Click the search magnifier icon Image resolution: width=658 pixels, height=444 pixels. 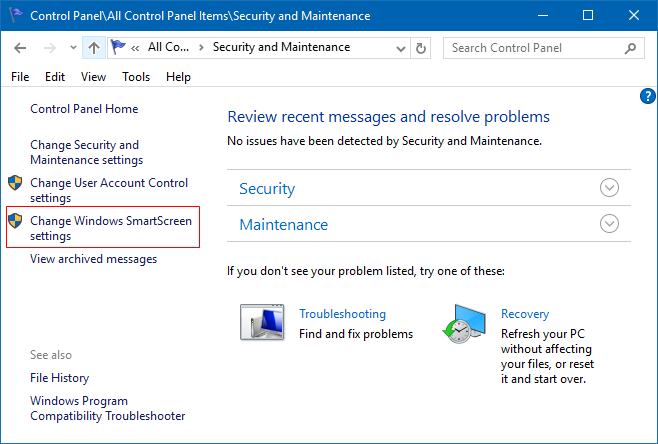coord(630,48)
